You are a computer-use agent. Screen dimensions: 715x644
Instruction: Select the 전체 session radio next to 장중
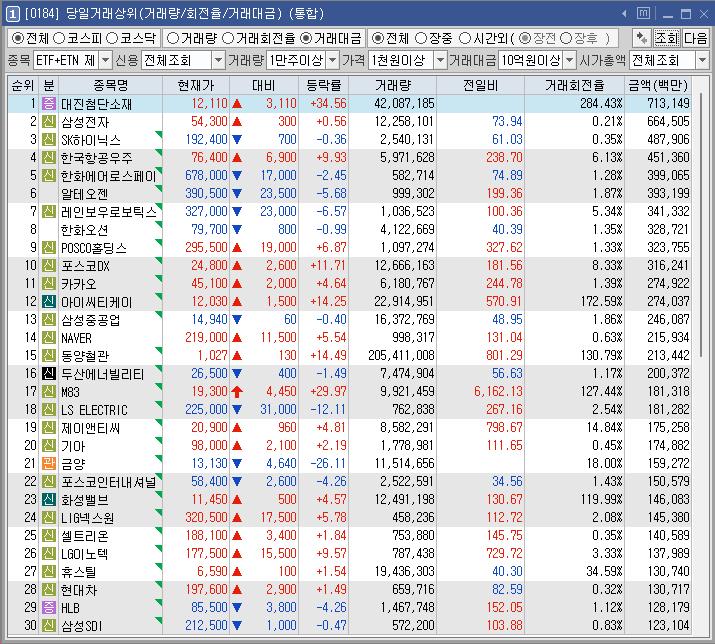point(378,38)
